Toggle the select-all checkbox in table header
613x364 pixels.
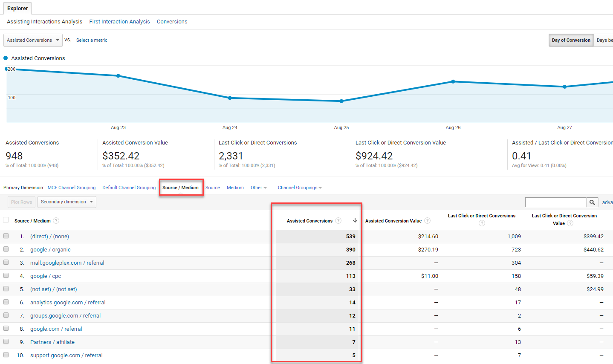click(x=6, y=220)
